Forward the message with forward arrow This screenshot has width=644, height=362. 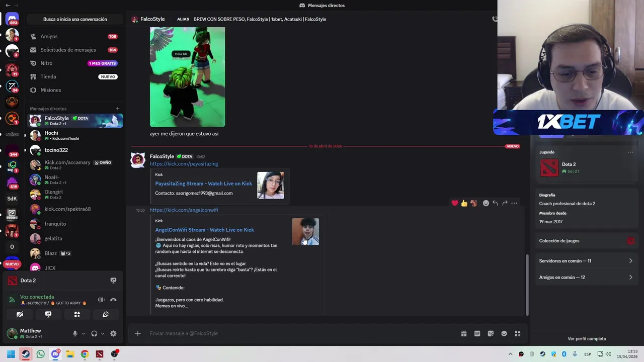(x=505, y=203)
